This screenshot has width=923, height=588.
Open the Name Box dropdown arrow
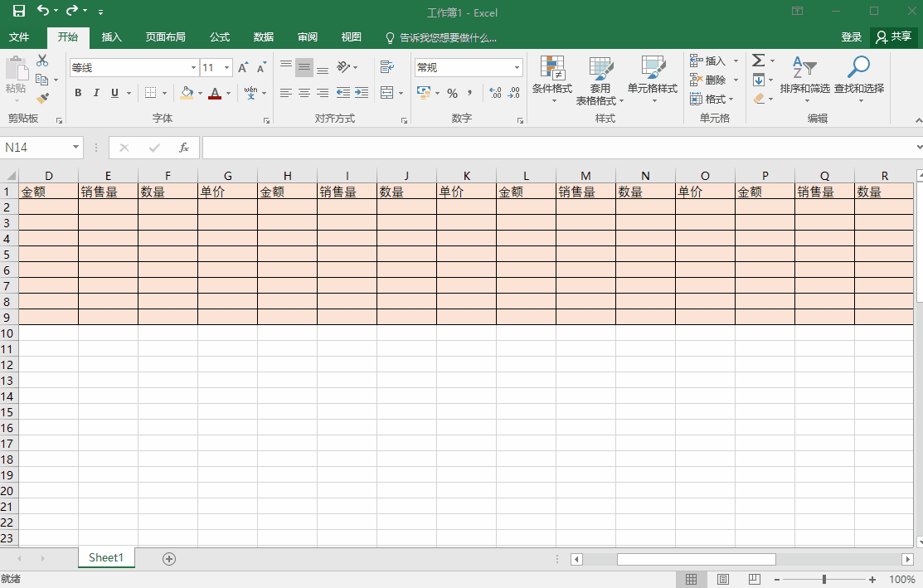76,147
